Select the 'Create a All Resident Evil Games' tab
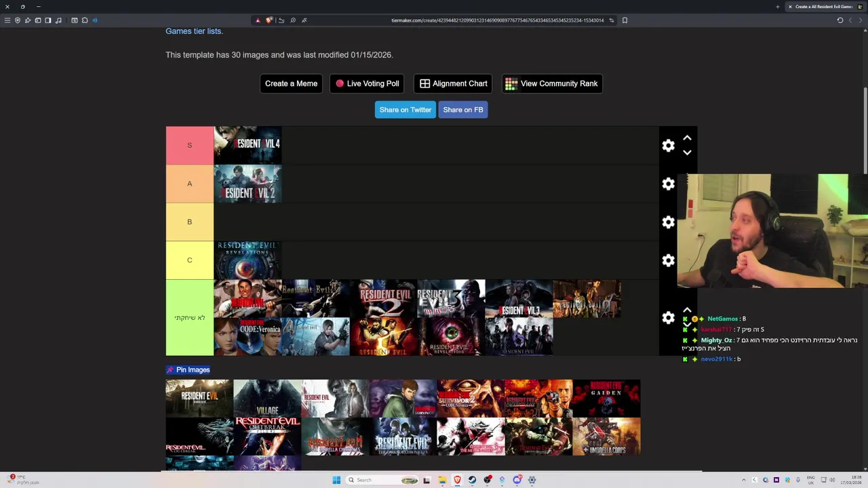868x488 pixels. [x=825, y=7]
